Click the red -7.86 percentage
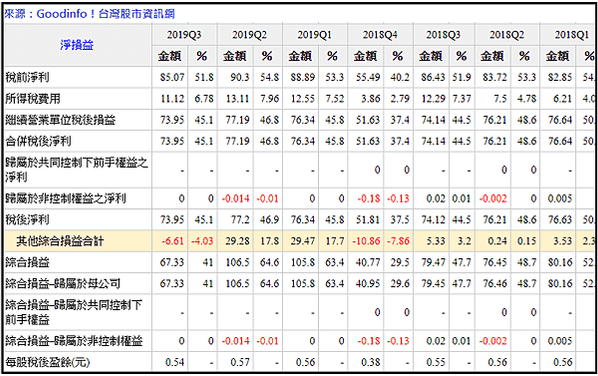The height and width of the screenshot is (376, 598). (398, 241)
